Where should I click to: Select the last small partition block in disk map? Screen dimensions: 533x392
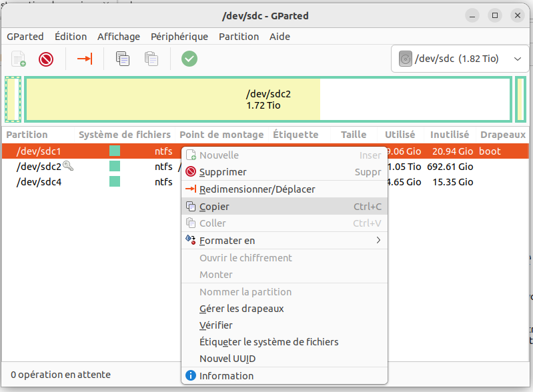[x=520, y=99]
